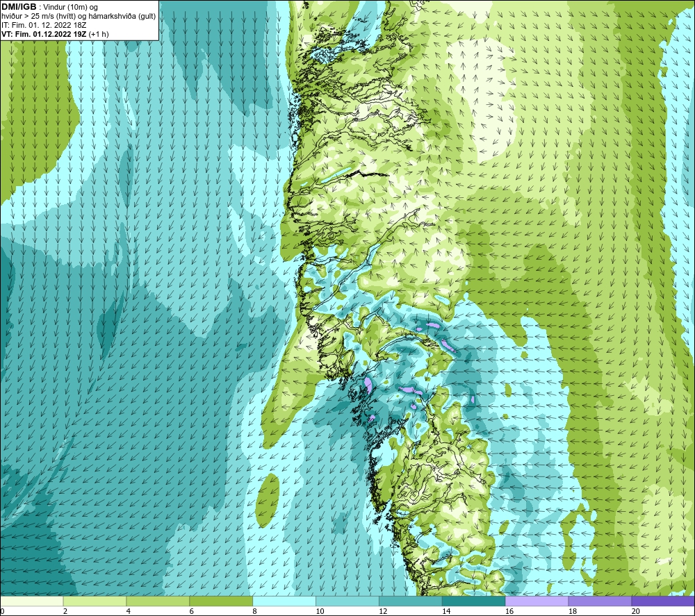Click the legend tick label 10
The image size is (695, 616).
click(320, 611)
